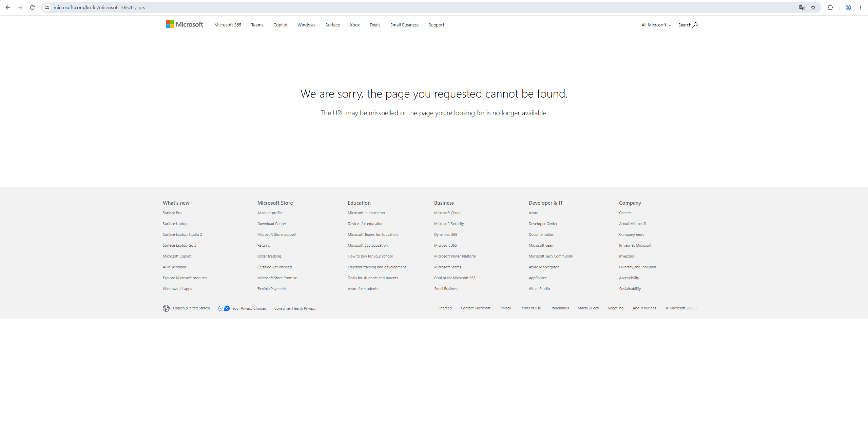The image size is (868, 430).
Task: Click Your Privacy Choices toggle icon
Action: coord(224,308)
